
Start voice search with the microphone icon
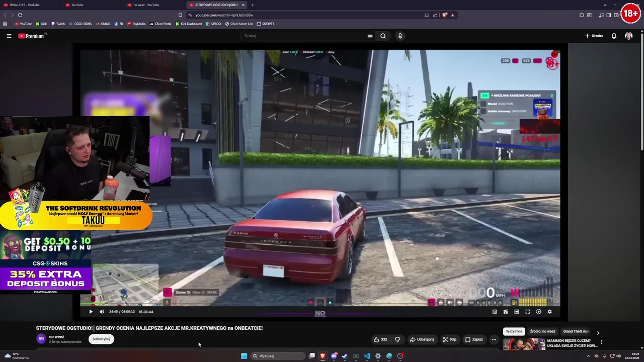tap(400, 36)
